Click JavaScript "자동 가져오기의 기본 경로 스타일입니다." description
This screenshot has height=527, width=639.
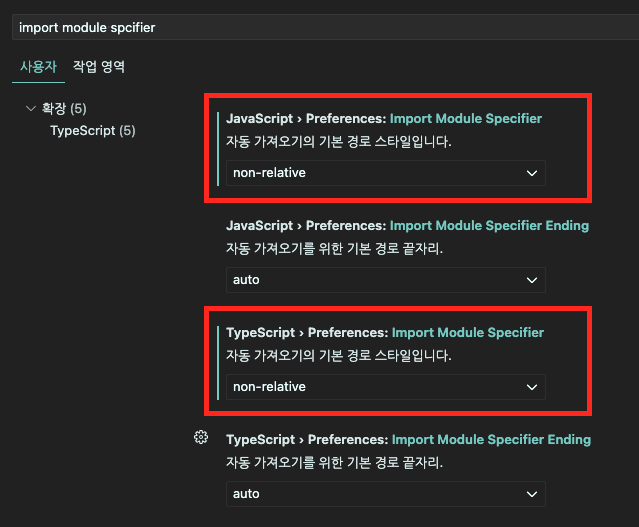(x=339, y=141)
